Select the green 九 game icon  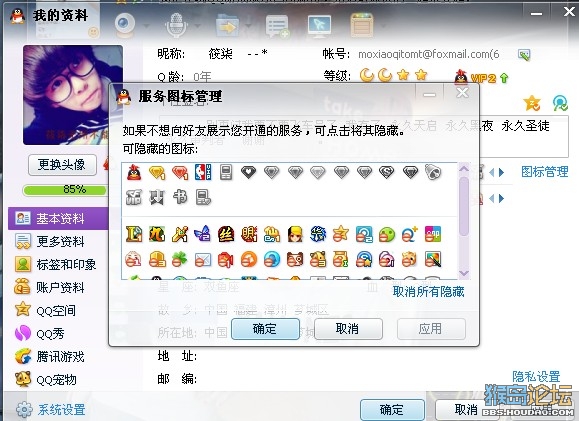click(x=157, y=234)
